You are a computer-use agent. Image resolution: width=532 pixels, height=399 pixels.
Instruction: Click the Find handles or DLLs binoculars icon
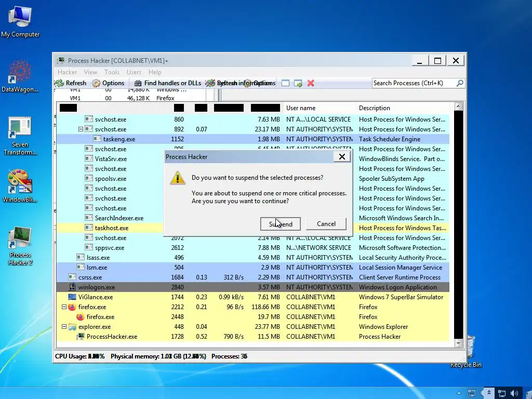point(138,83)
